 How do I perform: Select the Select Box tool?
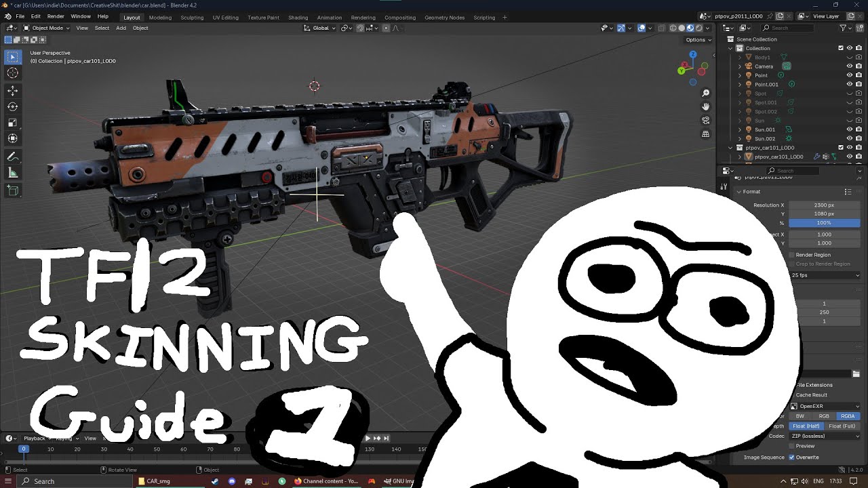click(x=12, y=57)
